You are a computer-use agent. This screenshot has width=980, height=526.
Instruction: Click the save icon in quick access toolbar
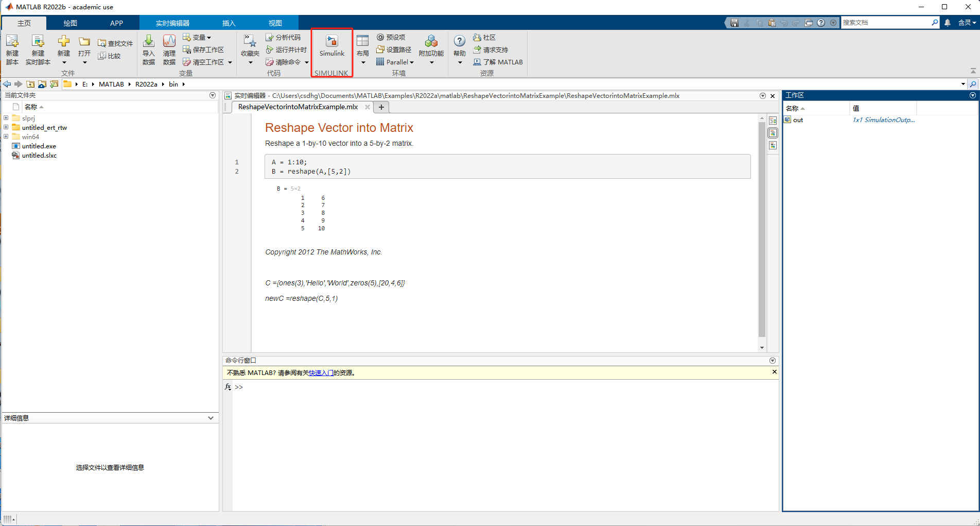pyautogui.click(x=734, y=23)
